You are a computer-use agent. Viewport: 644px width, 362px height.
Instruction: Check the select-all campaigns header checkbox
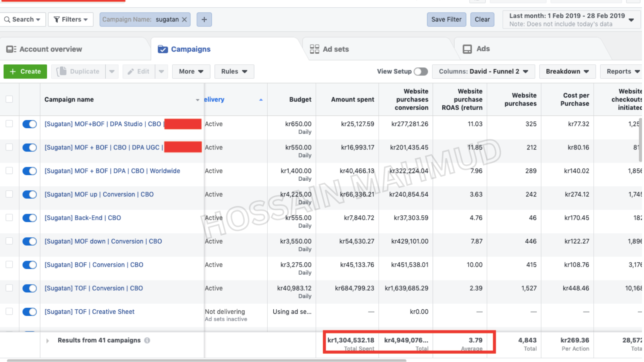(9, 99)
